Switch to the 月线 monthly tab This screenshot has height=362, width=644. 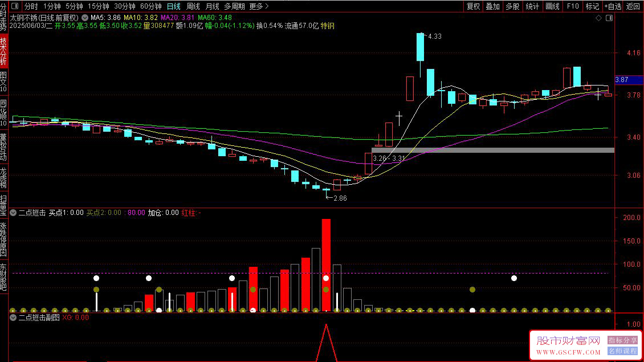212,6
